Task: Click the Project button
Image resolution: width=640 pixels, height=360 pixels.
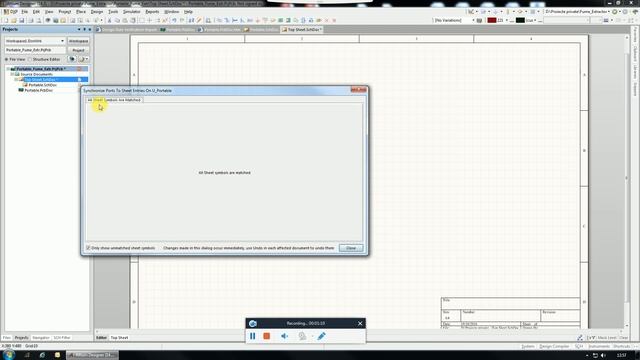Action: tap(78, 50)
